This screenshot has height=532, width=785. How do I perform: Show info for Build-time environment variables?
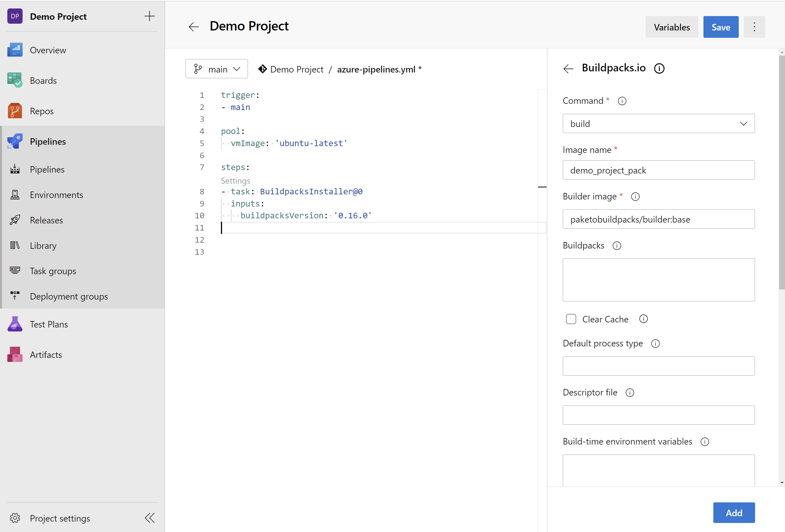(x=705, y=441)
